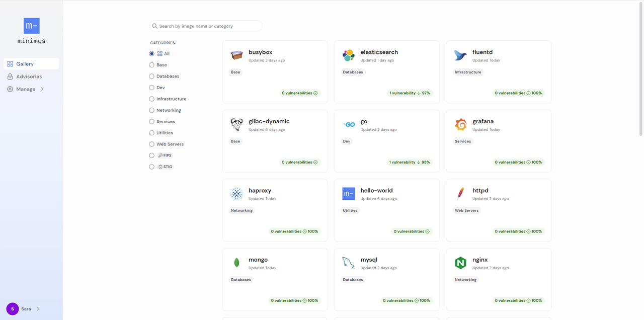Click the Manage gear icon
The height and width of the screenshot is (320, 644).
coord(10,89)
